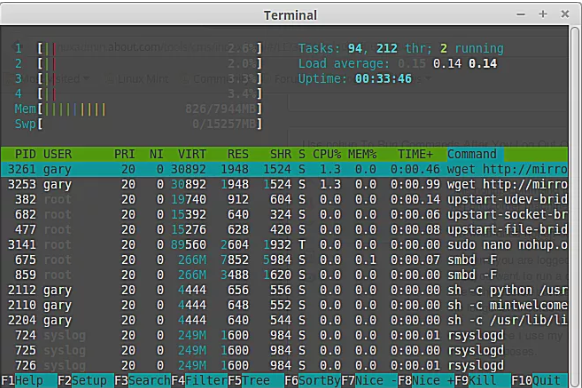Viewport: 582px width, 388px height.
Task: Click F7 Nice - to lower the nice value
Action: click(369, 381)
